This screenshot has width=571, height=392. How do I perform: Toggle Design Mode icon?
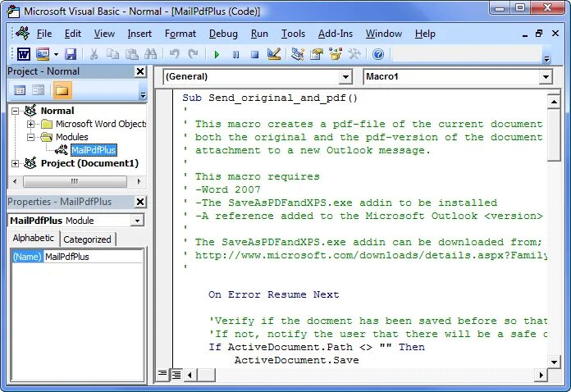pos(274,55)
